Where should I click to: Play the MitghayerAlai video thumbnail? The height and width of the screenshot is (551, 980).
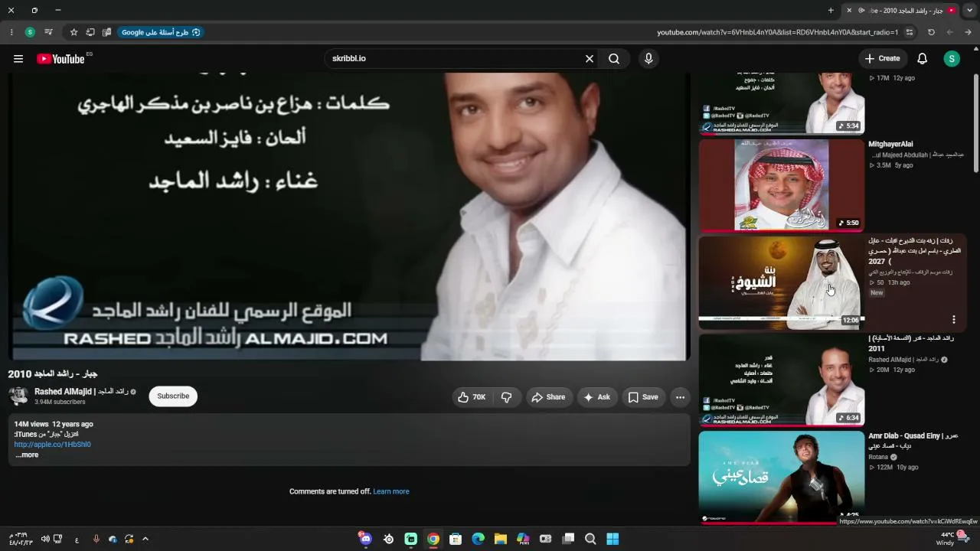tap(782, 185)
